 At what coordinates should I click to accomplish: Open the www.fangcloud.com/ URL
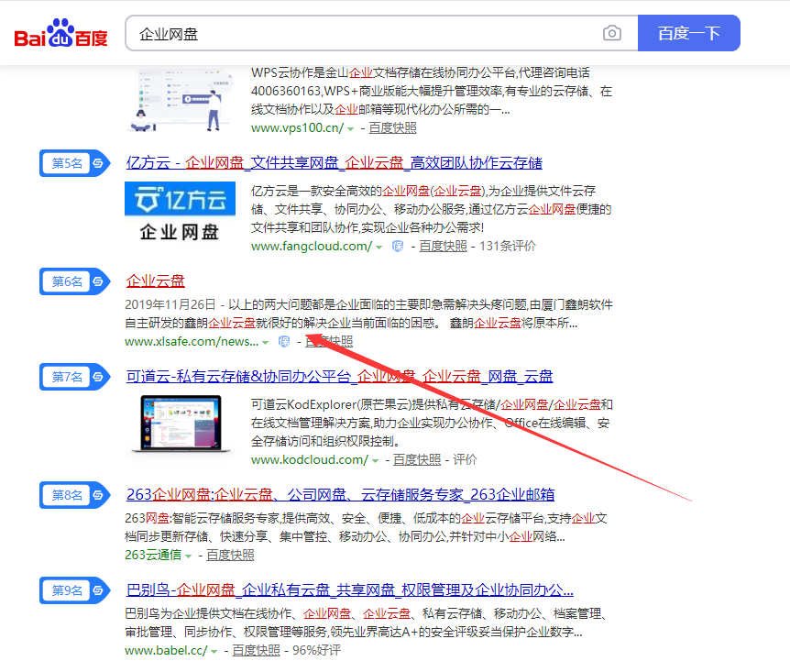click(312, 246)
